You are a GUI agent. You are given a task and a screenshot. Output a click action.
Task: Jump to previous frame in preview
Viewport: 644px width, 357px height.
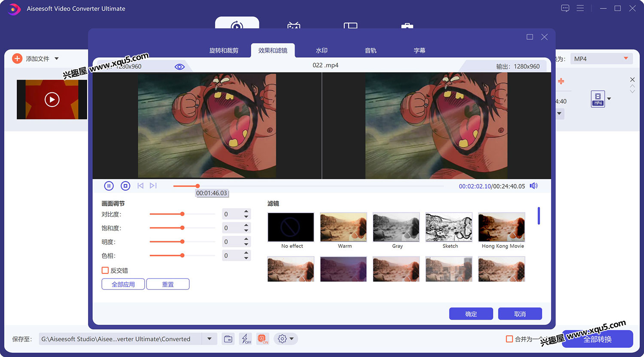(140, 186)
